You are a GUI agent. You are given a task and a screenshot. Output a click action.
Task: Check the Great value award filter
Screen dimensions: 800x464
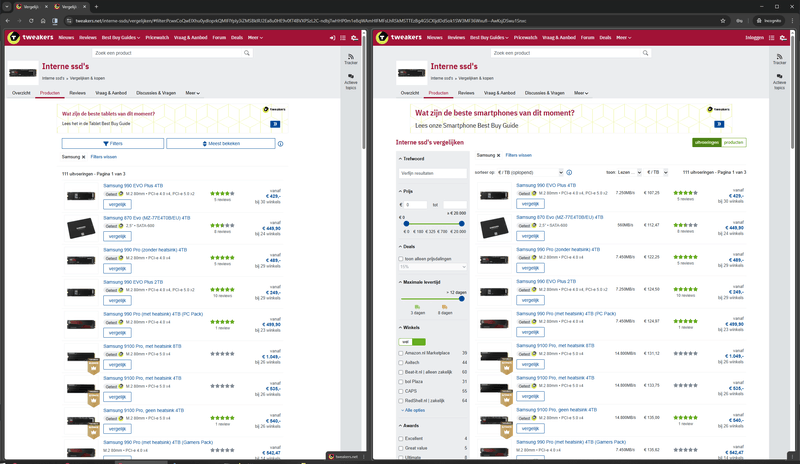pyautogui.click(x=401, y=448)
